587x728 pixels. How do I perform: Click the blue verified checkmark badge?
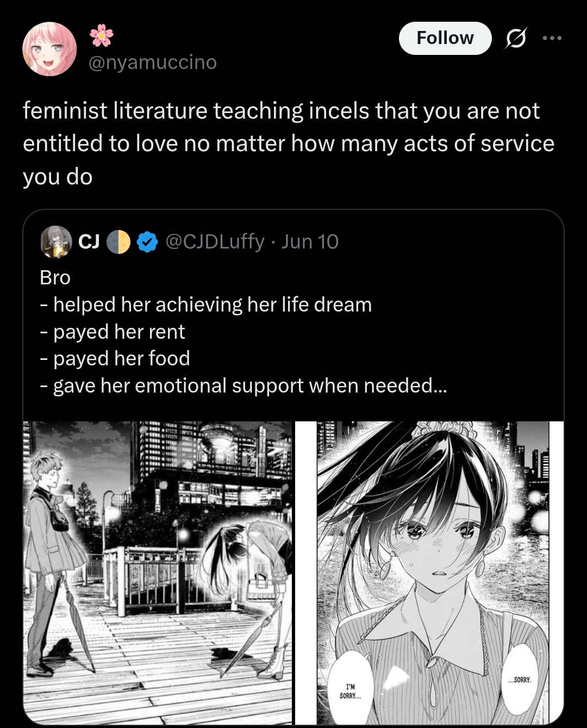[147, 242]
